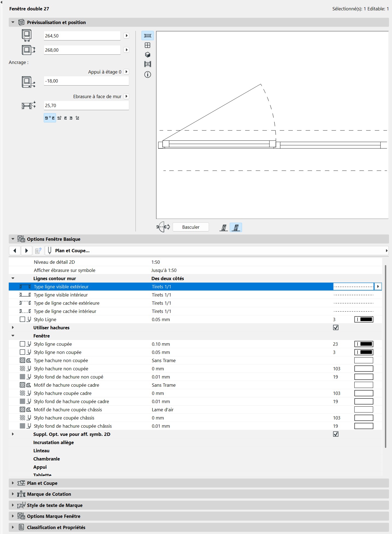Open the arrow popup next to width 264,50
The height and width of the screenshot is (534, 392).
pyautogui.click(x=126, y=36)
